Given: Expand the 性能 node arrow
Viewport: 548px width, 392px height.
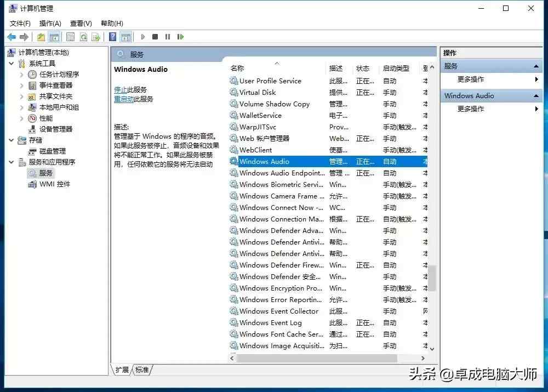Looking at the screenshot, I should (21, 118).
